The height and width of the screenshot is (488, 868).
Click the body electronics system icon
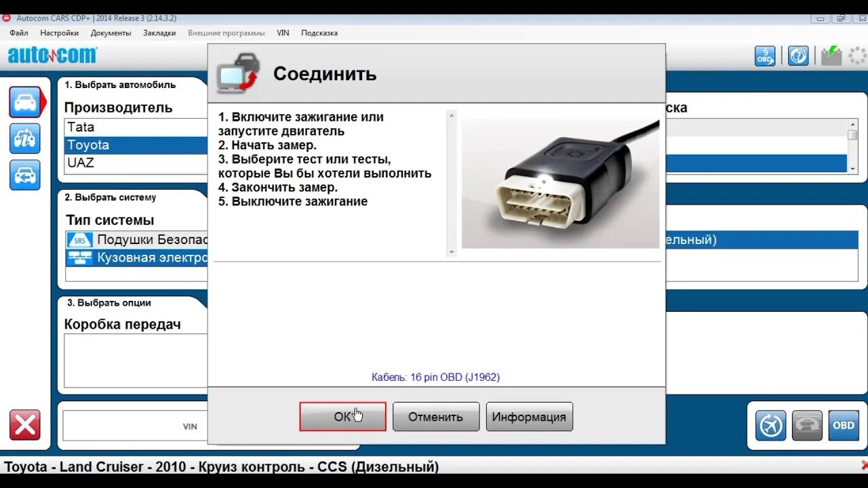tap(80, 258)
